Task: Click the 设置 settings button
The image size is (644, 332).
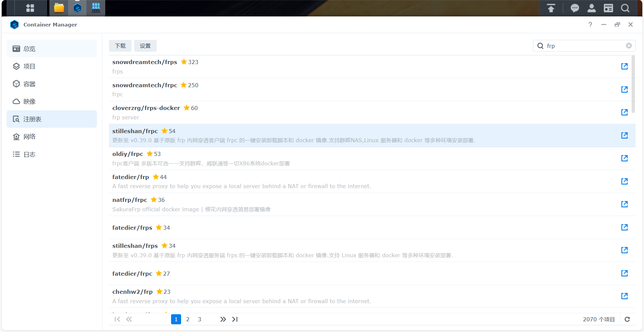Action: click(x=145, y=46)
